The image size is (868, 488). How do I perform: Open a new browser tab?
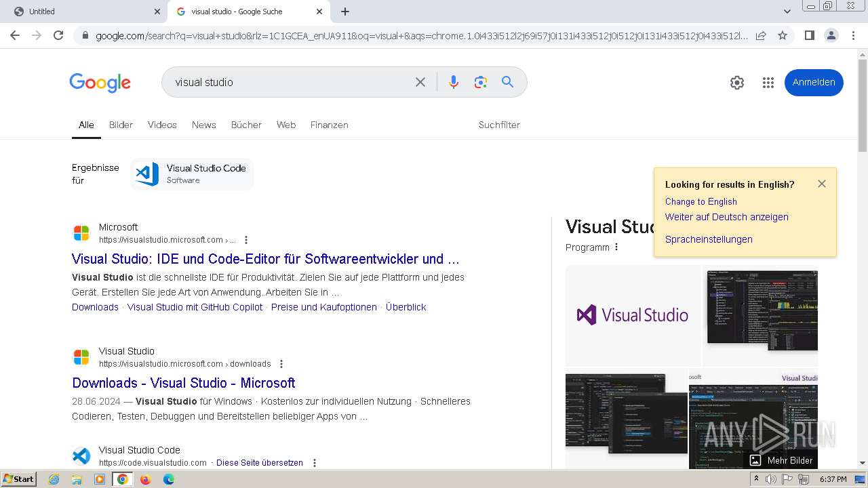(x=345, y=12)
